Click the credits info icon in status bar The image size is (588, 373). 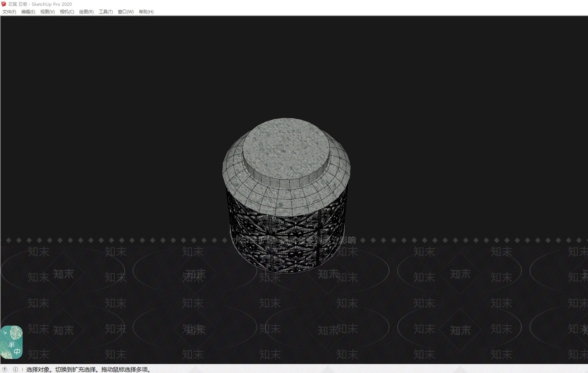click(15, 369)
